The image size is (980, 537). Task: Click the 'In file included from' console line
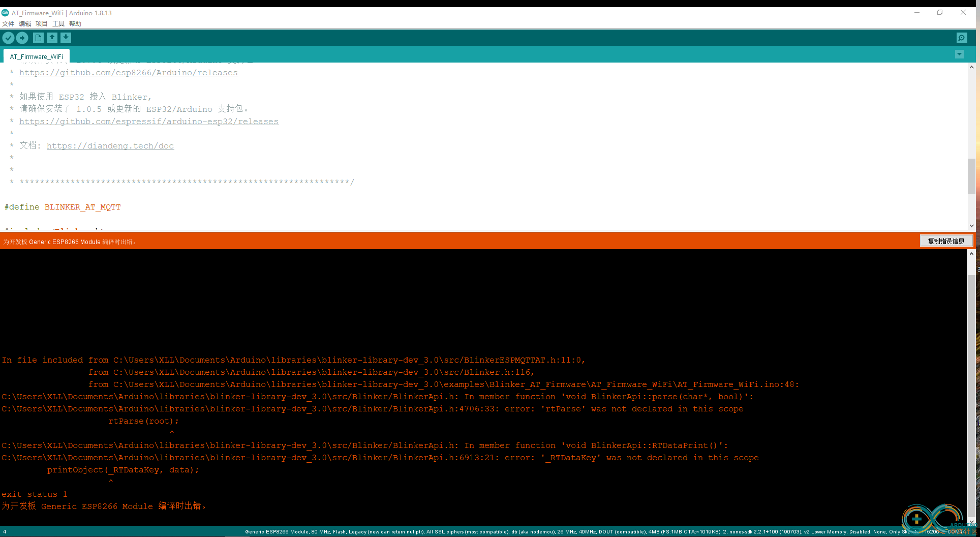tap(293, 360)
